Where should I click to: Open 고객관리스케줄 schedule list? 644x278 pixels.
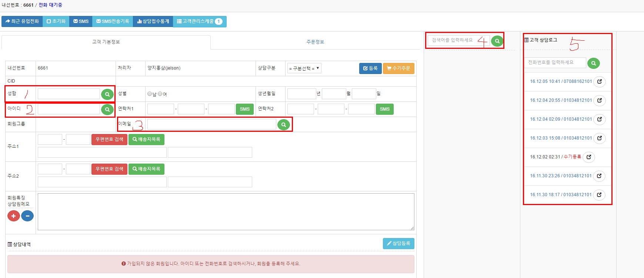coord(199,21)
